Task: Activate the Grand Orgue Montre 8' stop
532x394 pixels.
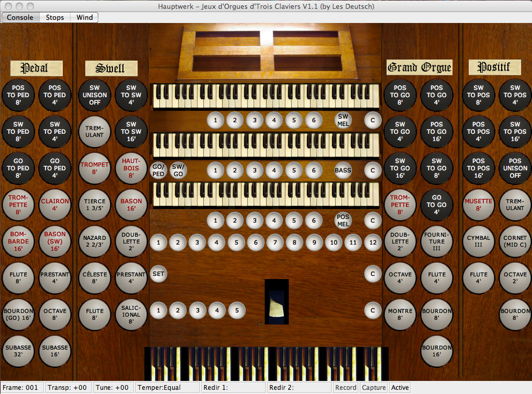Action: click(400, 315)
